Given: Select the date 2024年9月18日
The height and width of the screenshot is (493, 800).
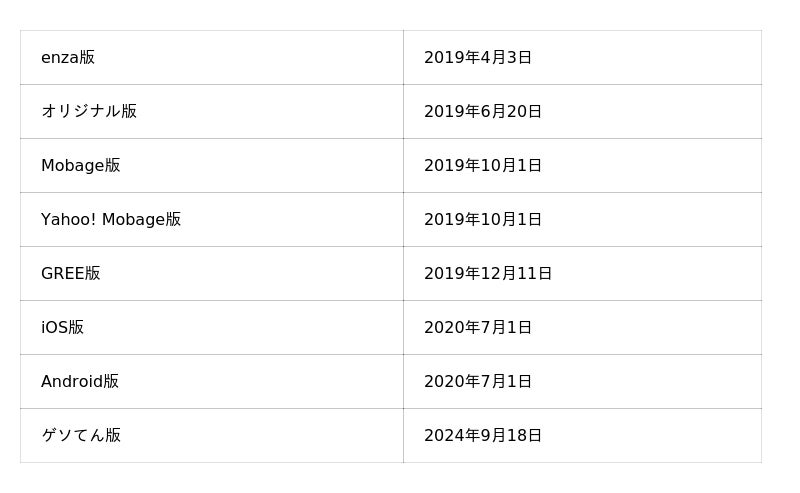Looking at the screenshot, I should point(483,436).
